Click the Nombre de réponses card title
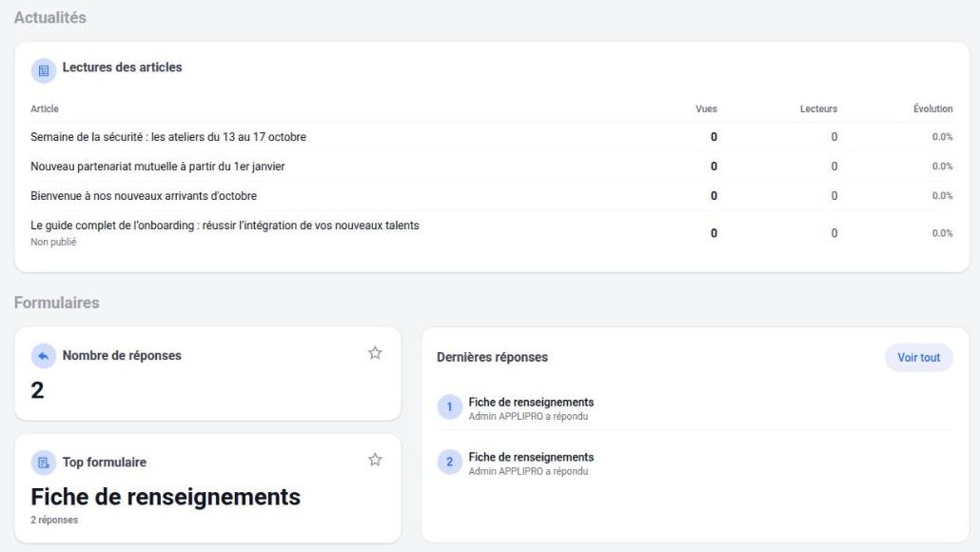980x552 pixels. coord(122,356)
